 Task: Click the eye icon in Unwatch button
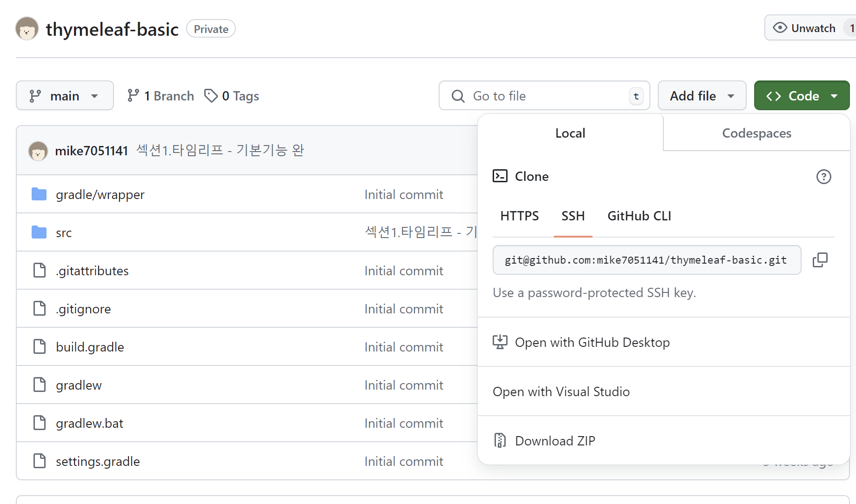pyautogui.click(x=780, y=28)
